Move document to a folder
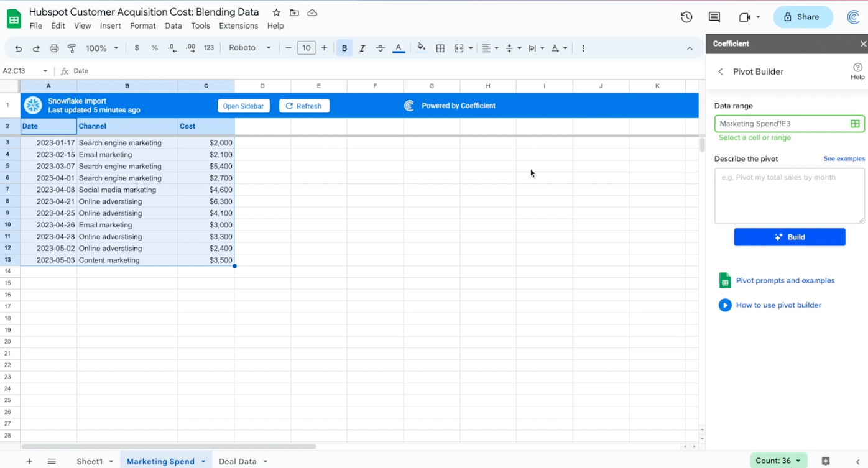The image size is (868, 468). pos(294,12)
